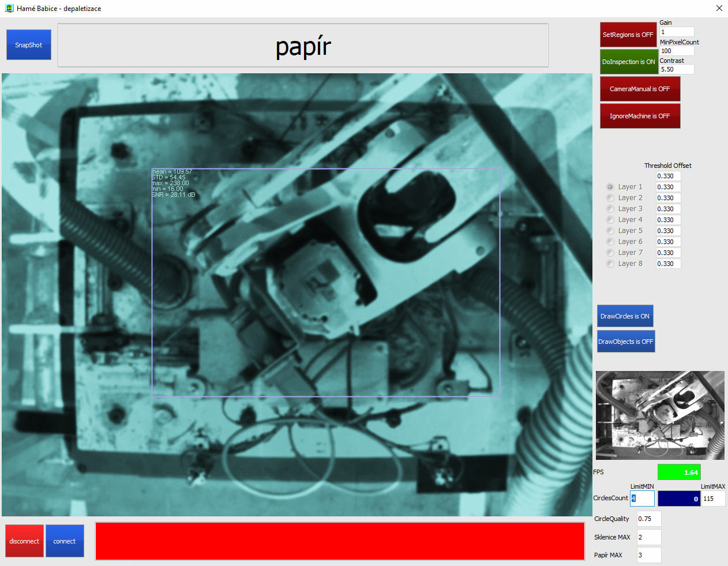
Task: Click the SnapShot button
Action: pyautogui.click(x=29, y=45)
